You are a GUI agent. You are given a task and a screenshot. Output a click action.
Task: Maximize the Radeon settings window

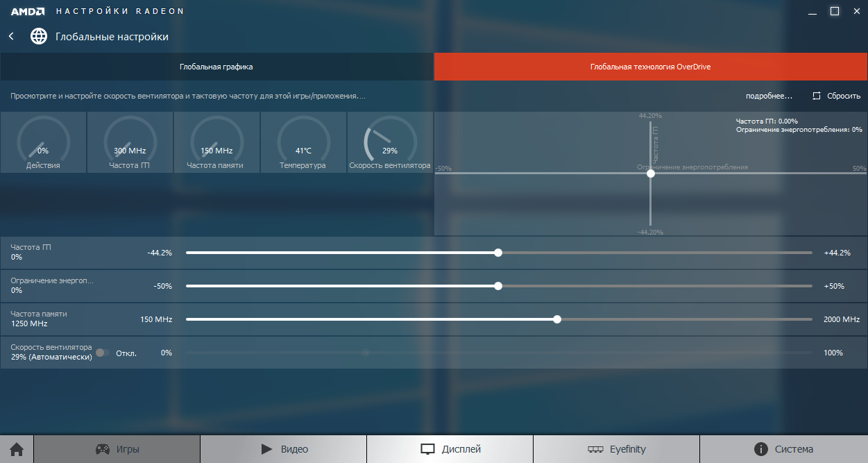coord(835,12)
